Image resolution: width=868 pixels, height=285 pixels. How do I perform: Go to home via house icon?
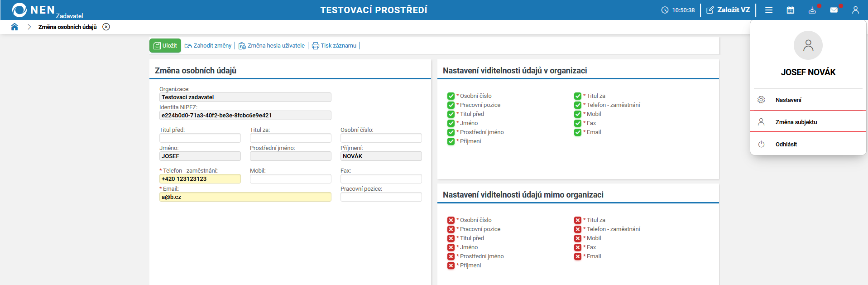[14, 27]
